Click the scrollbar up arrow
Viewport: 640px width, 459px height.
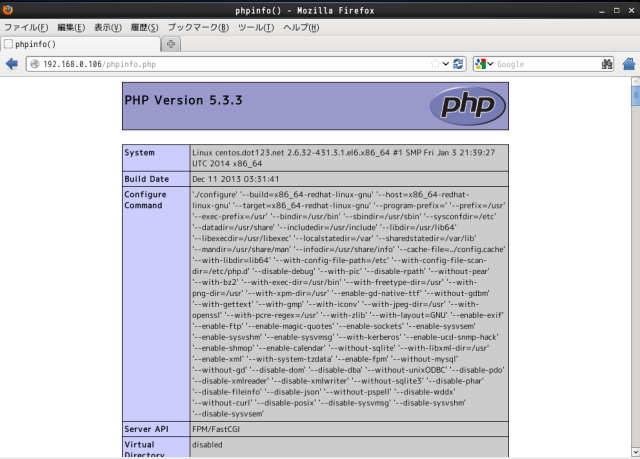pos(635,82)
